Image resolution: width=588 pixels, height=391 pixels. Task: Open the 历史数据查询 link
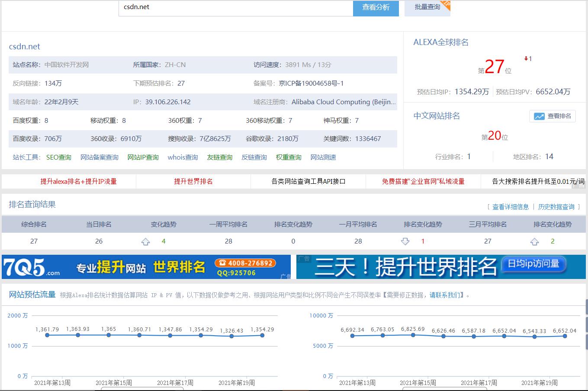click(x=556, y=207)
